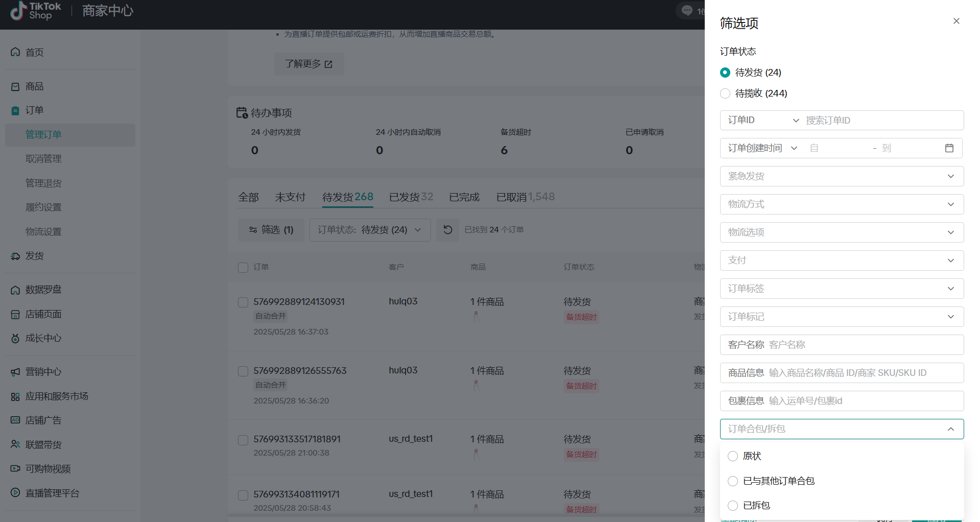Open the 物流方式 dropdown
980x522 pixels.
pyautogui.click(x=841, y=204)
